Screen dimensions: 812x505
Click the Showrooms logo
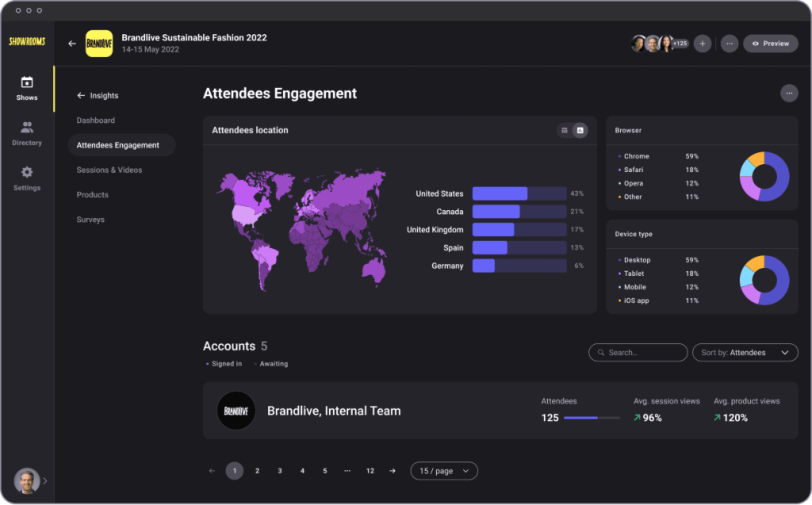pos(27,41)
